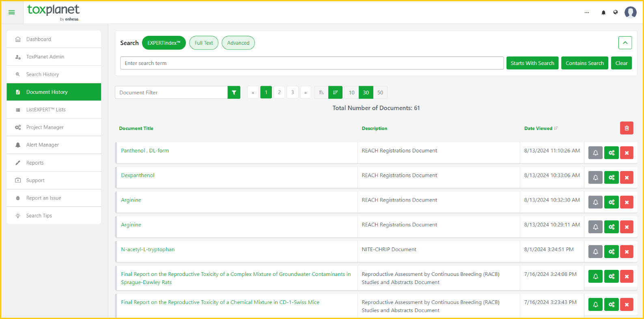Show 50 documents per page
Image resolution: width=644 pixels, height=319 pixels.
pyautogui.click(x=380, y=93)
